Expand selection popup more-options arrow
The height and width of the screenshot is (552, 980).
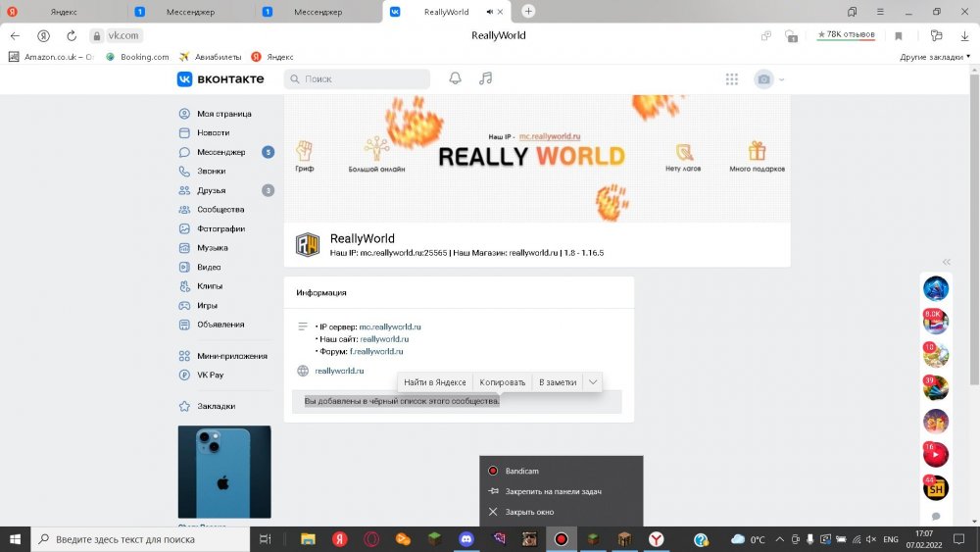tap(593, 382)
